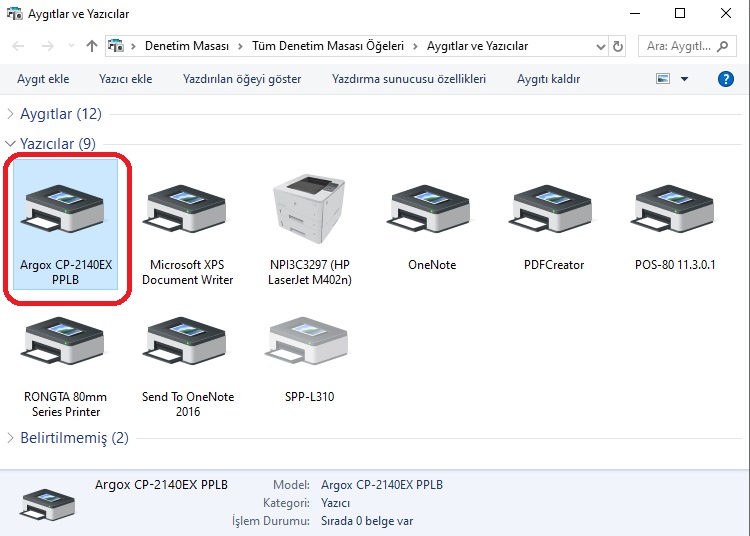Click Aygıtı kaldır button
Screen dimensions: 750x536
(x=548, y=79)
